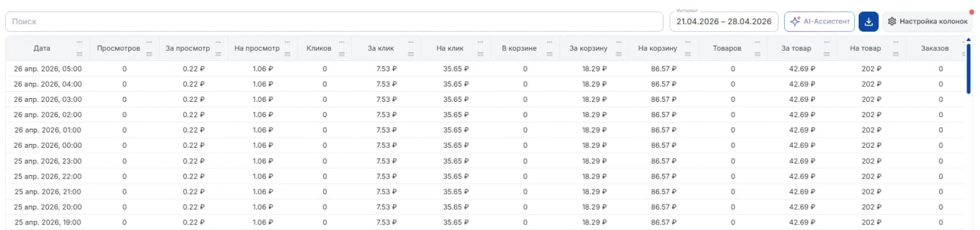980x230 pixels.
Task: Click 1.06 ₽ in the 26 апр. 04:00 row
Action: click(263, 83)
